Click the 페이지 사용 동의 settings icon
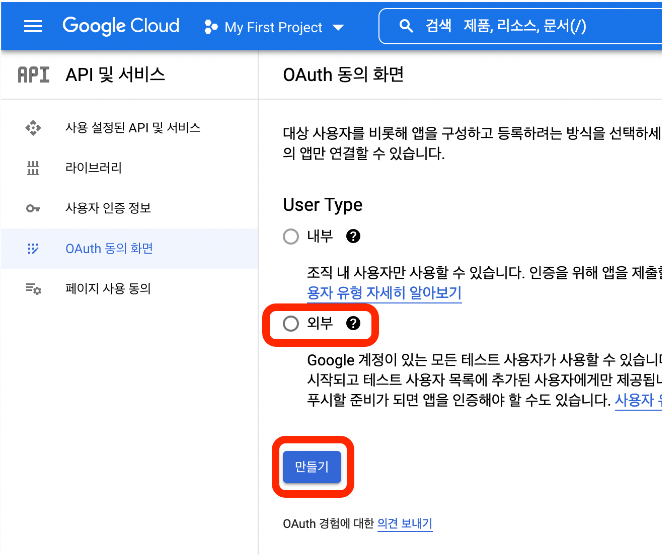Image resolution: width=662 pixels, height=555 pixels. click(33, 289)
